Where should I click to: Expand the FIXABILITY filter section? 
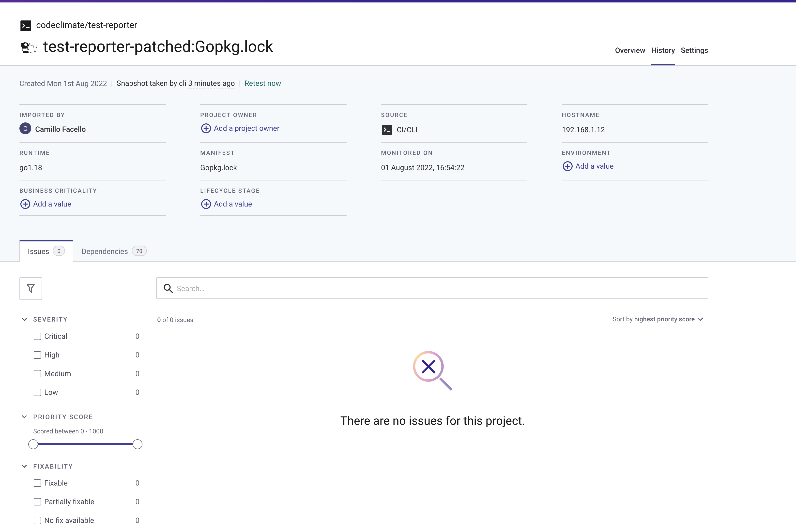(24, 466)
